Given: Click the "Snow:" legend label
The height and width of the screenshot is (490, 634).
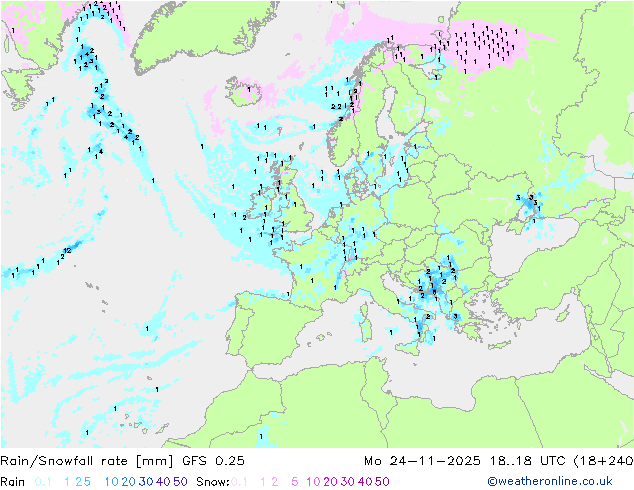Looking at the screenshot, I should 213,482.
